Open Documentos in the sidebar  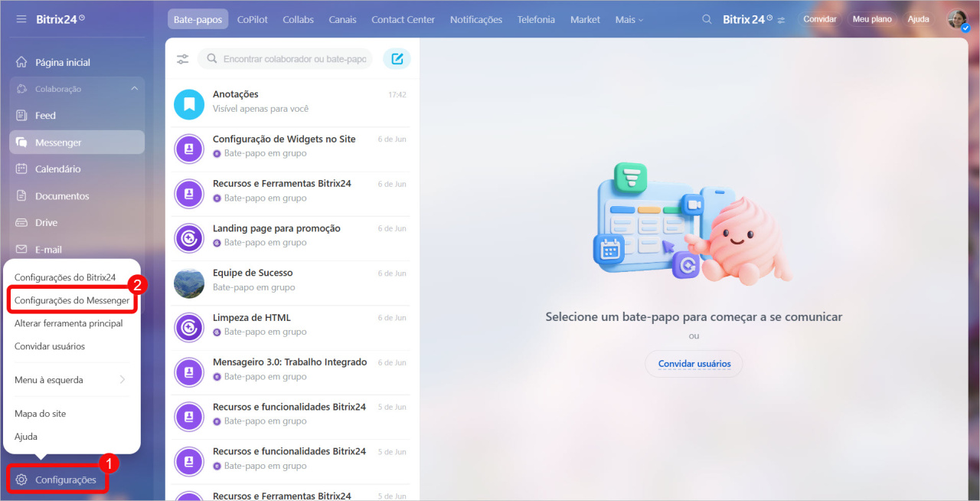pos(77,196)
